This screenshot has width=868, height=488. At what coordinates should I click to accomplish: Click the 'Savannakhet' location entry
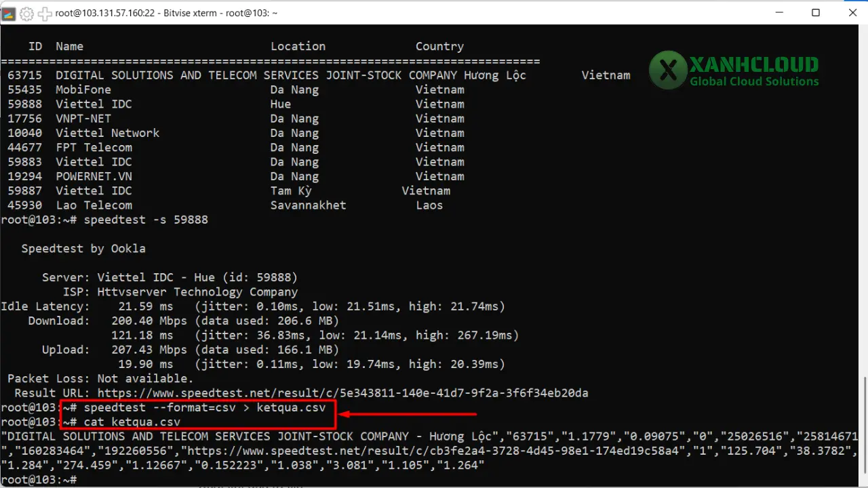click(309, 205)
